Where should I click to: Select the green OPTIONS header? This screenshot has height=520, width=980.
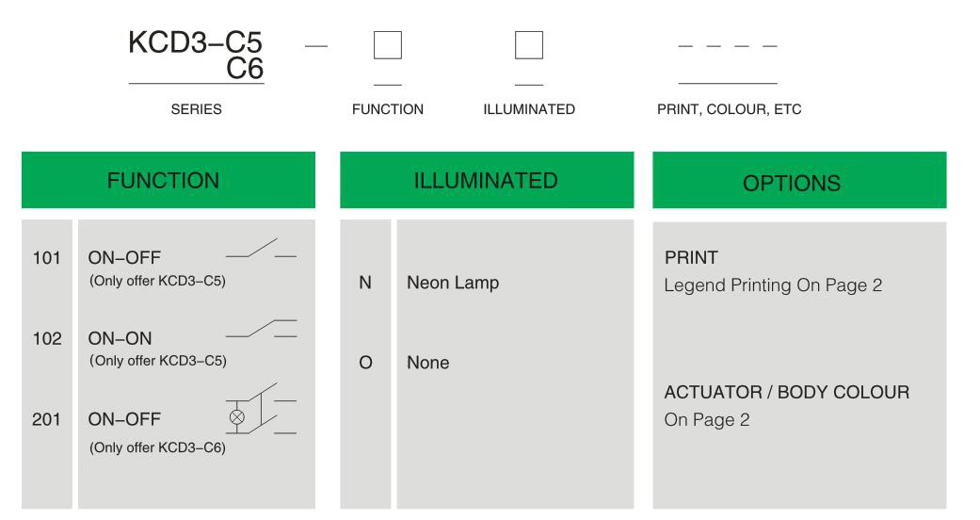click(799, 180)
